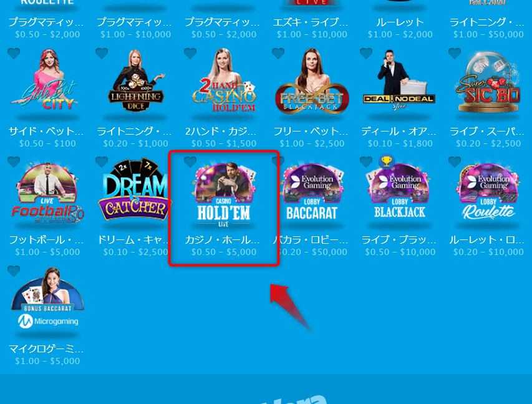Image resolution: width=532 pixels, height=404 pixels.
Task: Select the $0.10 - $1,800 bet range
Action: (x=400, y=143)
